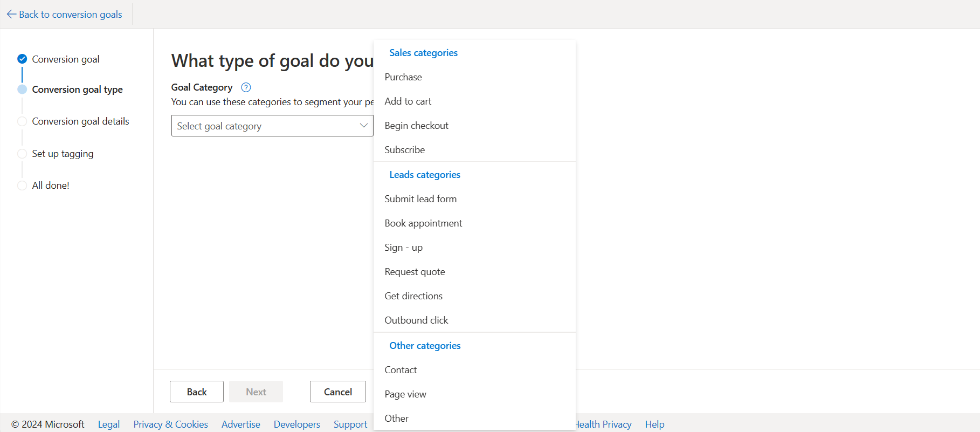This screenshot has height=432, width=980.
Task: Select Sign - up option
Action: click(x=474, y=248)
